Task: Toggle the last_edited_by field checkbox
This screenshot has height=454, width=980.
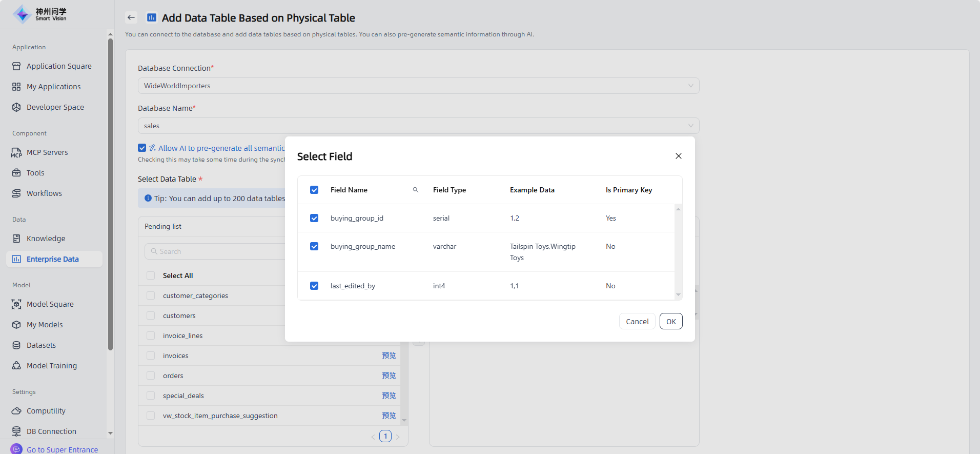Action: (x=314, y=286)
